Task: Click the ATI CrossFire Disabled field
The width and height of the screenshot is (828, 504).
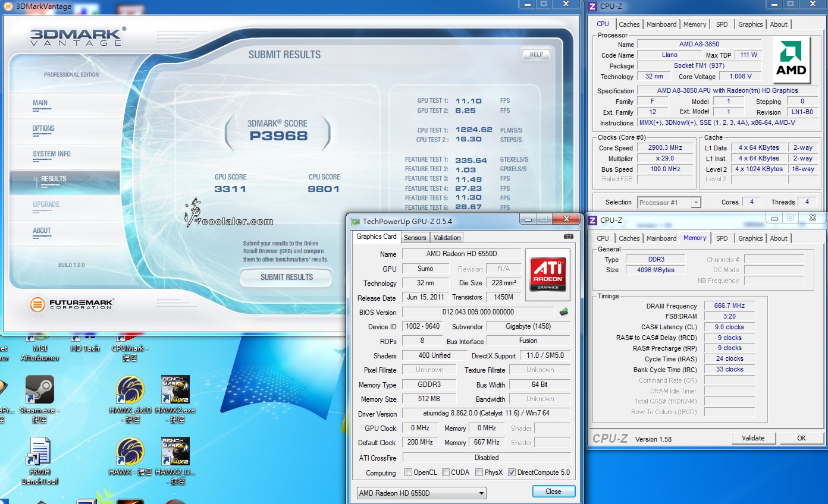Action: pos(486,458)
